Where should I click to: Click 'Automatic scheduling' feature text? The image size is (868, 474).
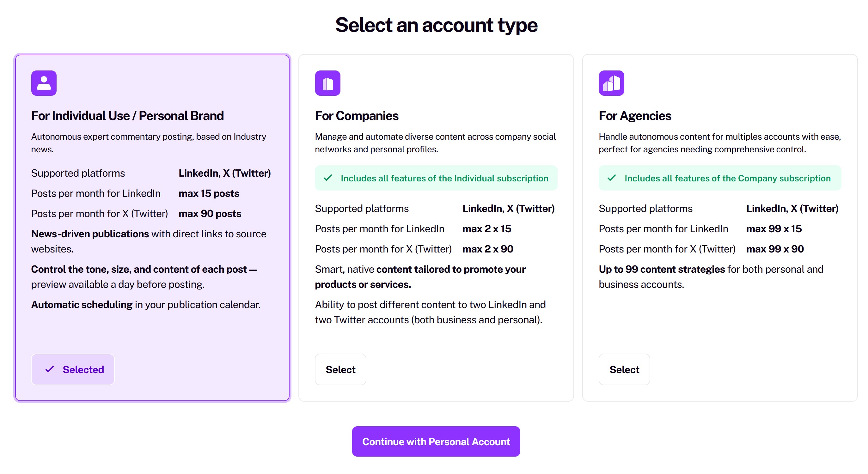pyautogui.click(x=82, y=305)
